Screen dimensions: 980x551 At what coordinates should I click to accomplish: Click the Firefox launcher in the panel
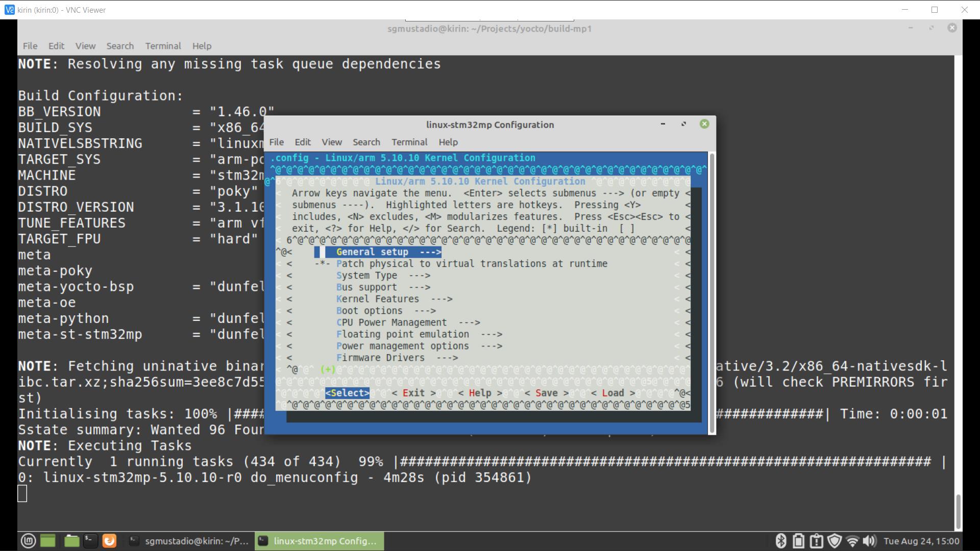click(x=109, y=541)
